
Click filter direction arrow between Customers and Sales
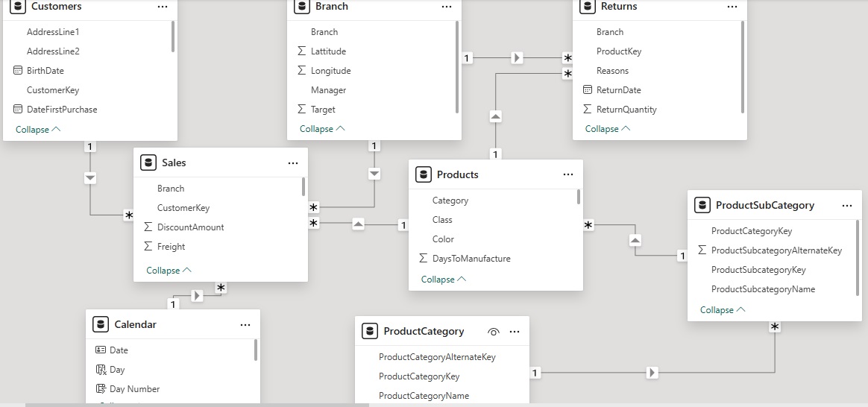click(x=90, y=178)
